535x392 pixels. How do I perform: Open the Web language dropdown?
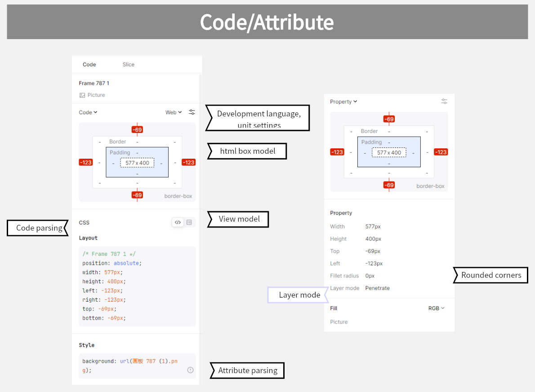[x=174, y=112]
